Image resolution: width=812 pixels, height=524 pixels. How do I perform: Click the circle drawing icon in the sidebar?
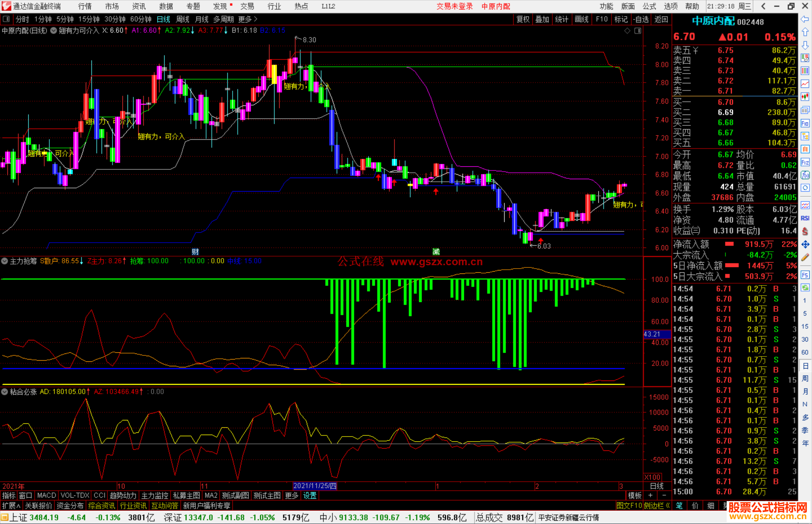tap(805, 188)
